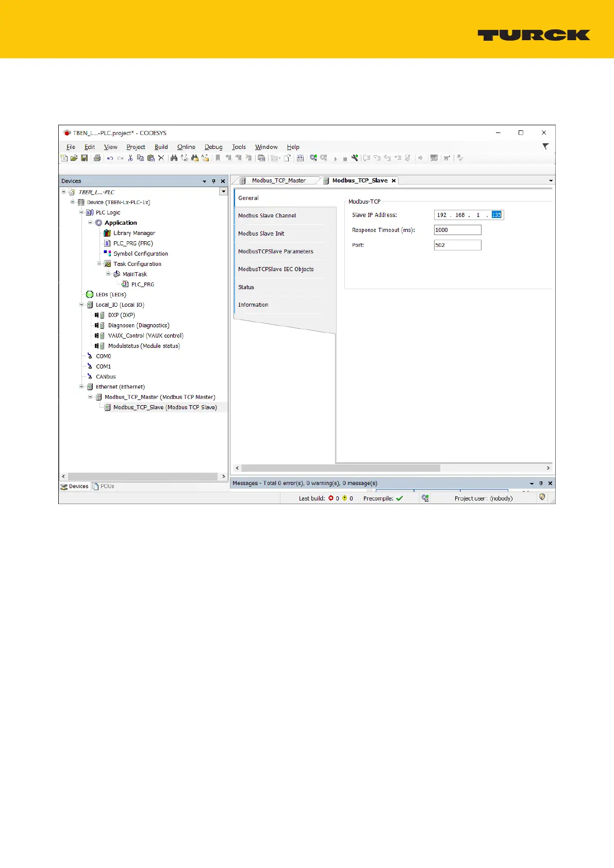Close the Modbus_TCP_Slave tab with X

394,180
